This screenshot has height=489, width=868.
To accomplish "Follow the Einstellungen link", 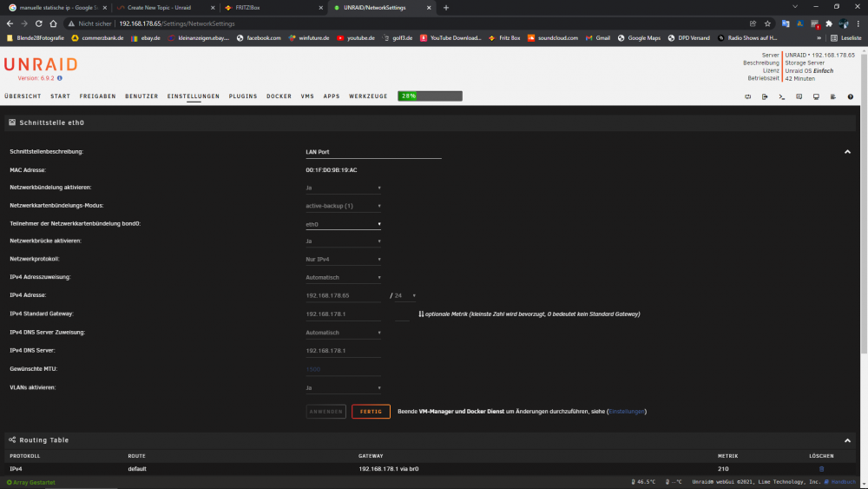I will pos(627,412).
